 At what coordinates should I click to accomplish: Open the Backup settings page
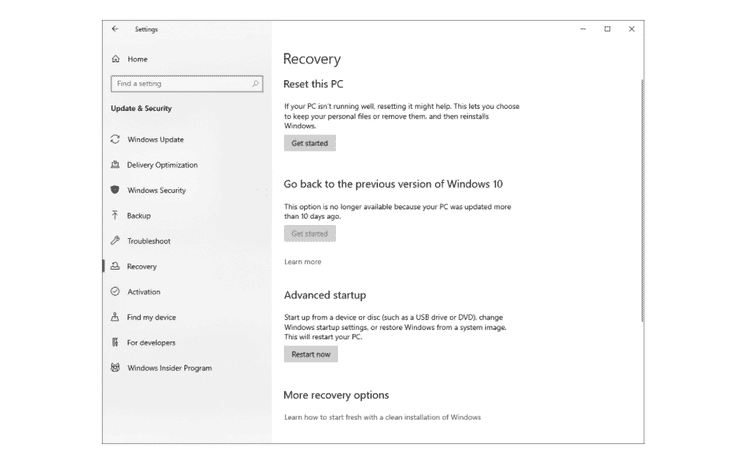click(139, 216)
